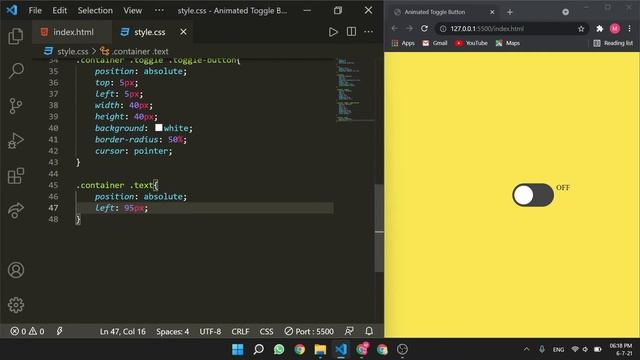This screenshot has height=360, width=640.
Task: Select CSS language mode in status bar
Action: click(266, 331)
